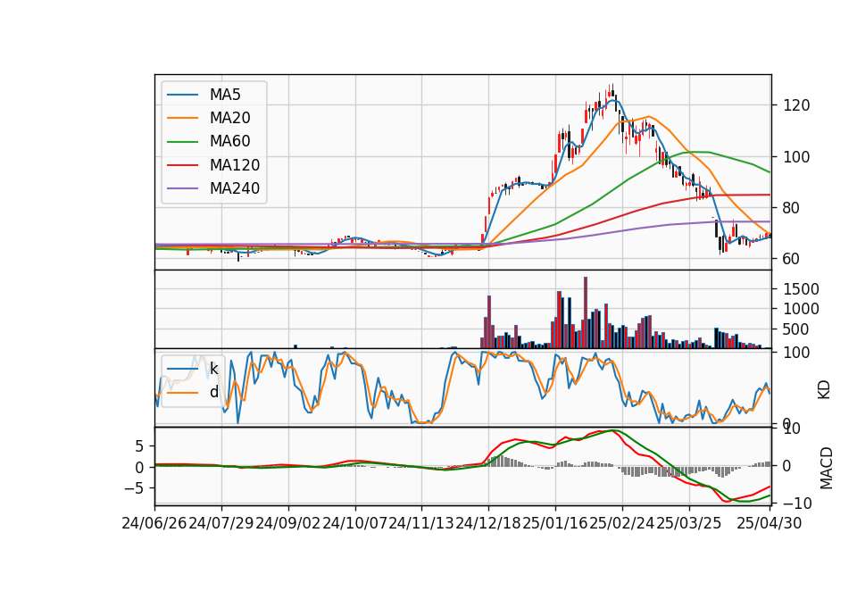
Task: Click the MA240 legend label
Action: point(235,188)
